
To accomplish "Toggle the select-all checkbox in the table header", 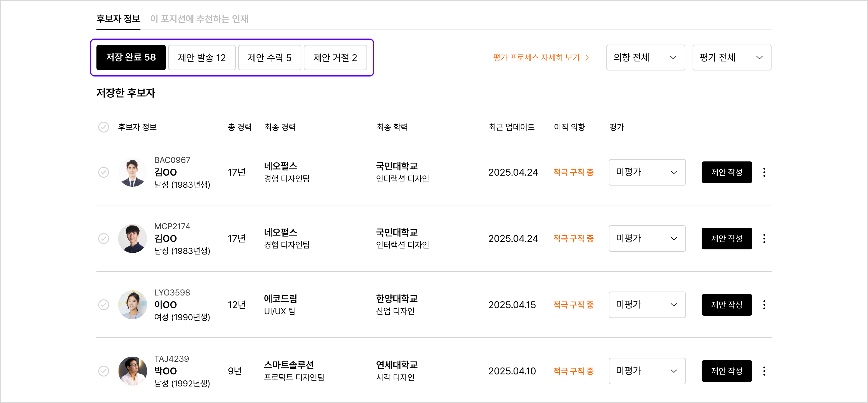I will [x=103, y=127].
